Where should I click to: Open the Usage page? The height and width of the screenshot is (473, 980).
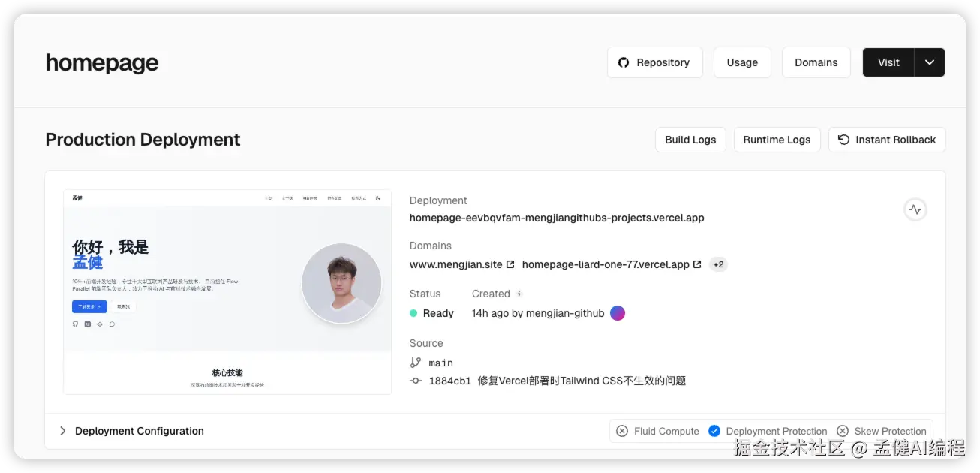pyautogui.click(x=742, y=62)
